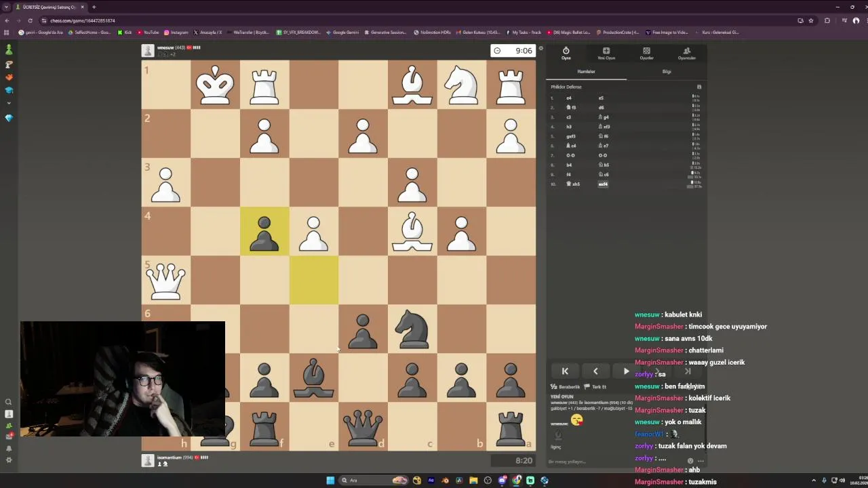The image size is (868, 488).
Task: Resign using the Terk Et button
Action: (595, 386)
